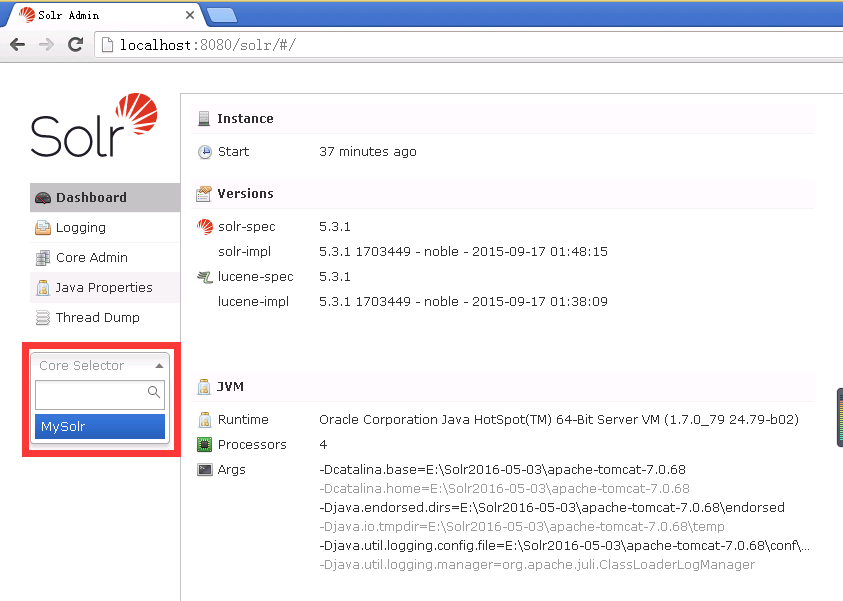Click the lucene-spec version 5.3.1

tap(334, 277)
